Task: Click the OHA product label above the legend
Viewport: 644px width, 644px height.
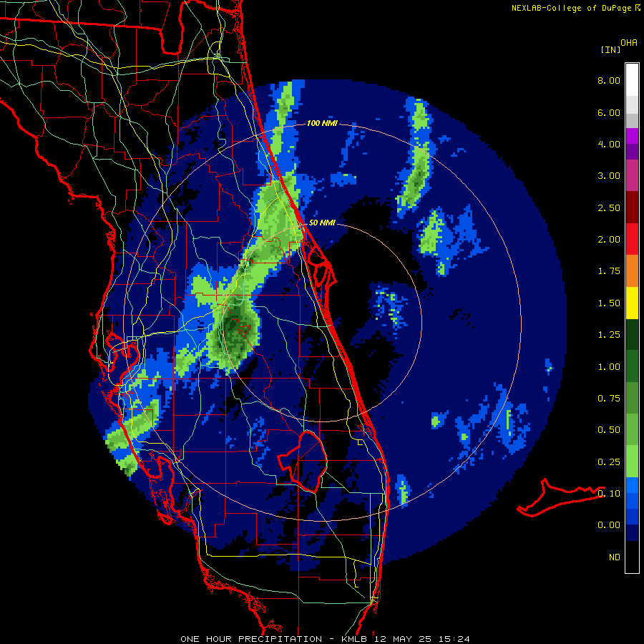Action: [629, 42]
